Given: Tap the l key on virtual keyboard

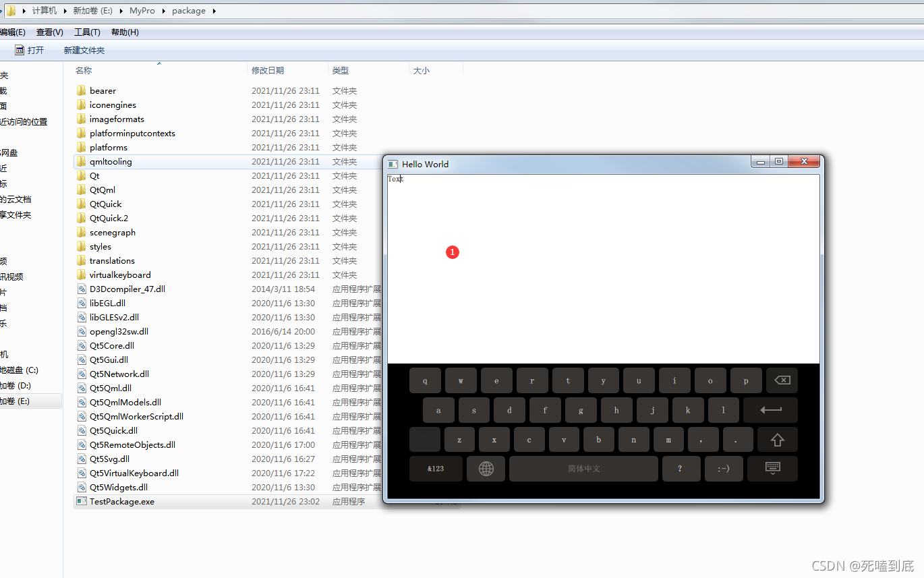Looking at the screenshot, I should pyautogui.click(x=723, y=410).
